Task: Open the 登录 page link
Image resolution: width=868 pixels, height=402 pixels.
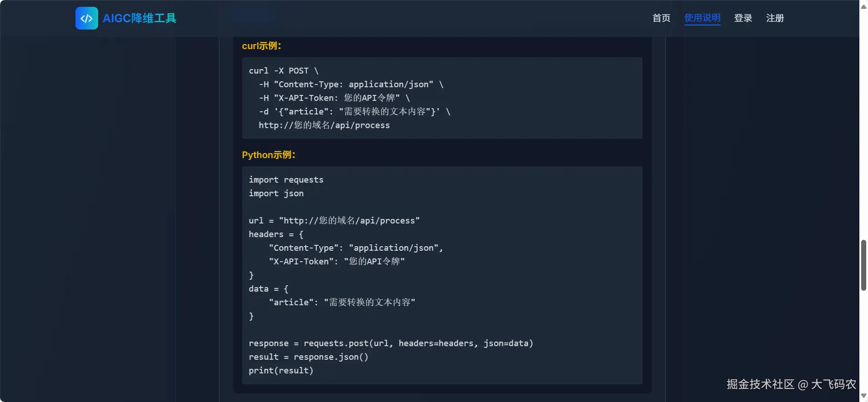Action: (x=743, y=18)
